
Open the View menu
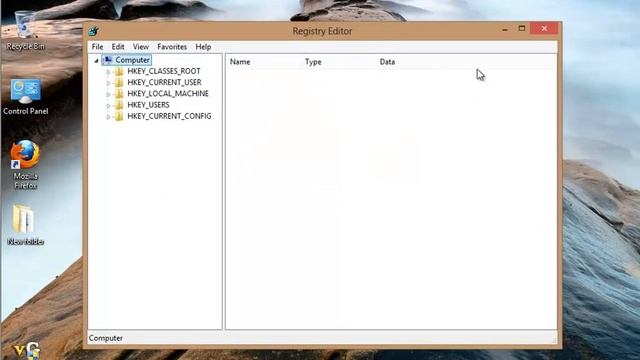141,47
